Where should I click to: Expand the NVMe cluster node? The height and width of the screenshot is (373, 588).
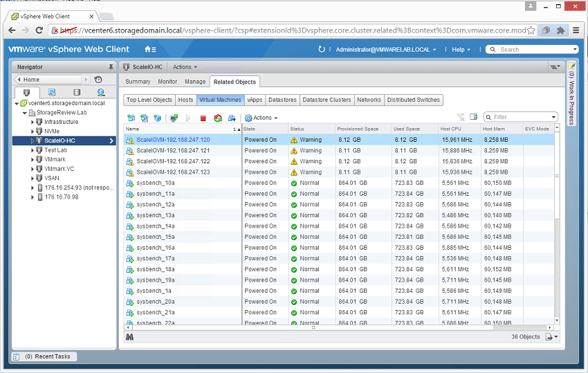(33, 131)
